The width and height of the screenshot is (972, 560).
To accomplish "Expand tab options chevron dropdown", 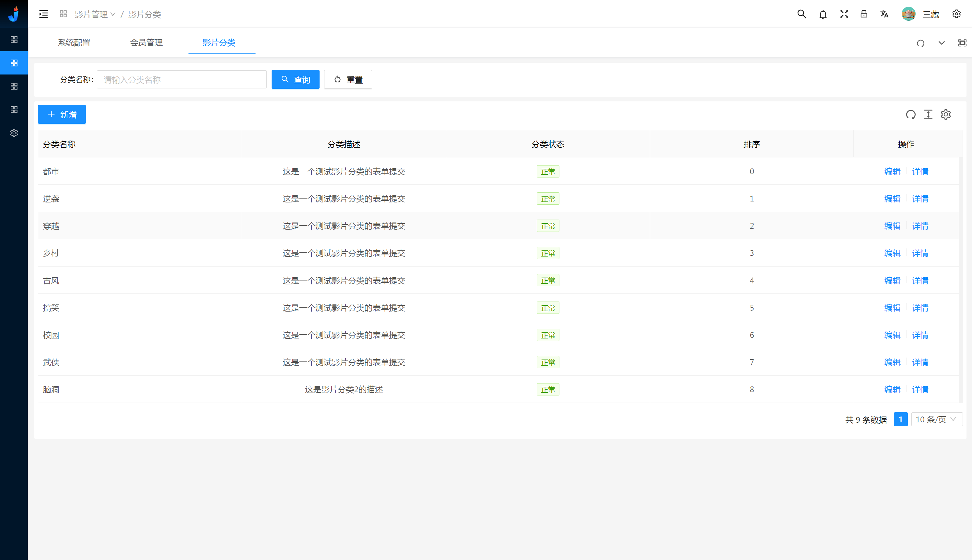I will click(x=941, y=43).
